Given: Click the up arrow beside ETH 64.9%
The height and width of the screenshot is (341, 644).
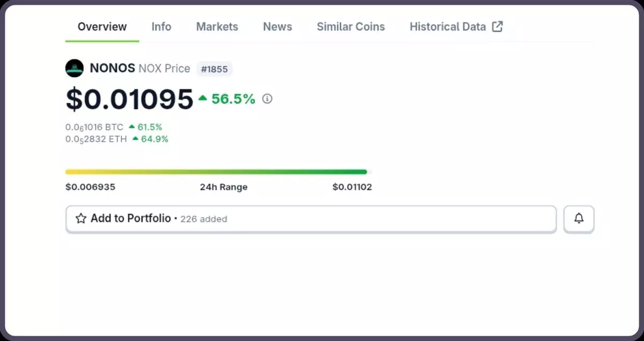Looking at the screenshot, I should [135, 139].
